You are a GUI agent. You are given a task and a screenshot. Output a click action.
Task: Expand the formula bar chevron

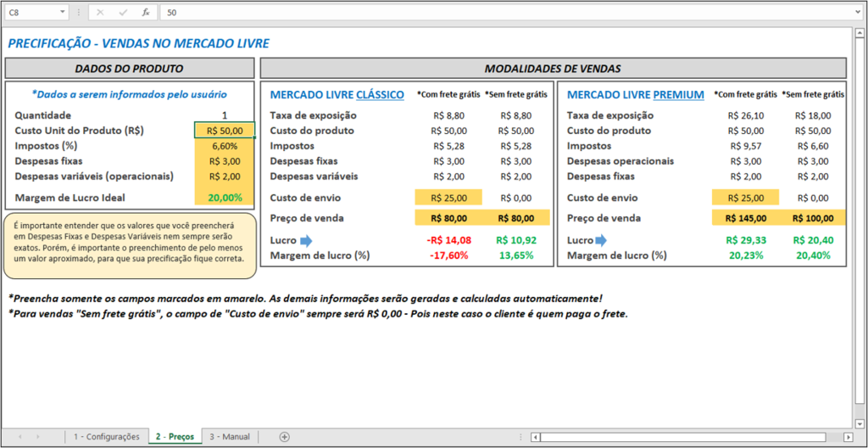858,12
